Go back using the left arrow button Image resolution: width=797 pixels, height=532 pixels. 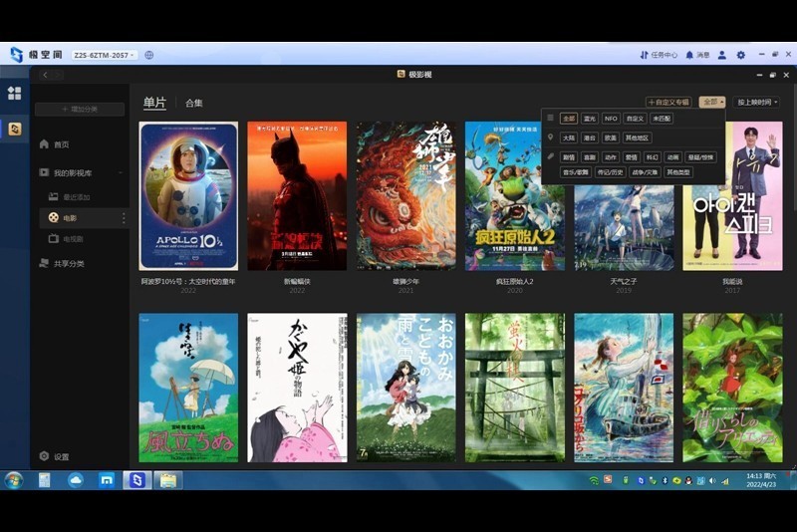coord(45,75)
